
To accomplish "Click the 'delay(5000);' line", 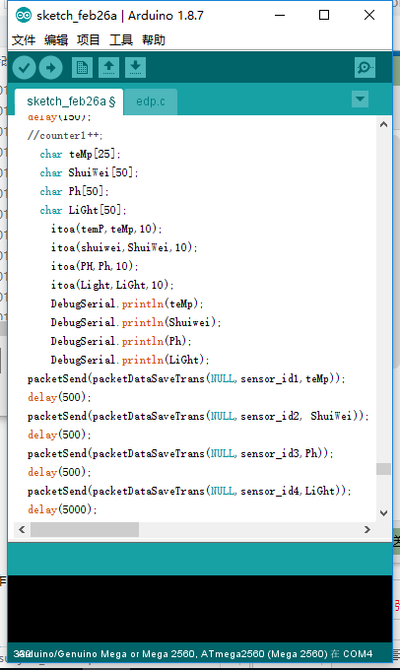I will click(62, 509).
